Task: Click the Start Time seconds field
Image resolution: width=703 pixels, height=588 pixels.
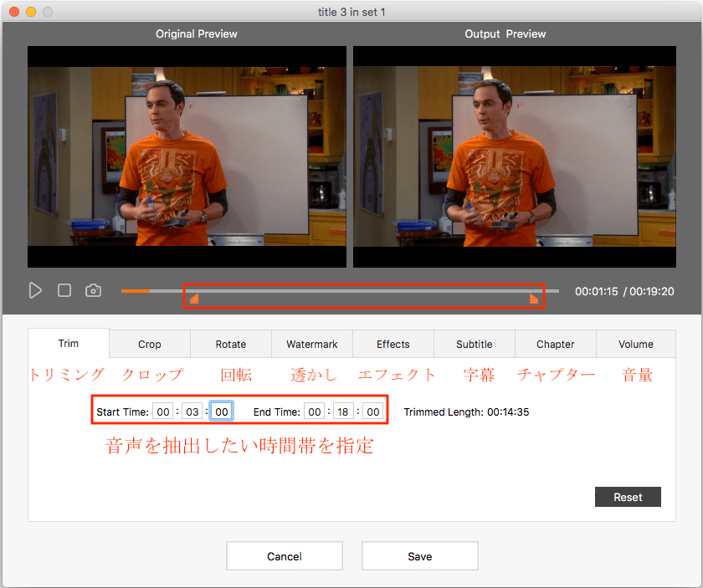Action: tap(222, 412)
